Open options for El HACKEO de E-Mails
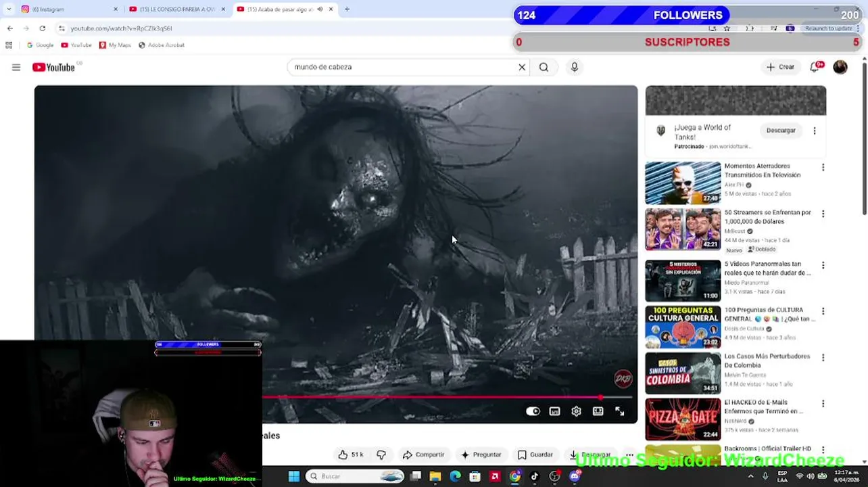 tap(823, 403)
